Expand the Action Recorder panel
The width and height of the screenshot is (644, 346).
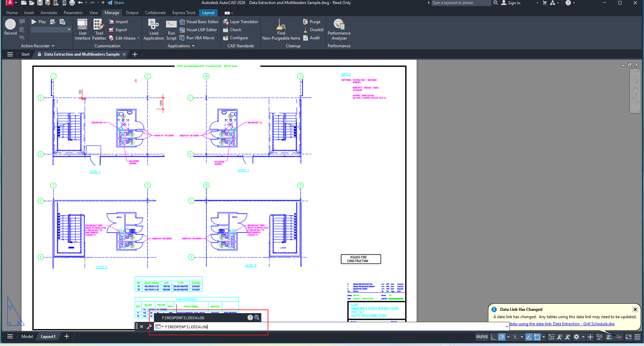click(x=38, y=46)
